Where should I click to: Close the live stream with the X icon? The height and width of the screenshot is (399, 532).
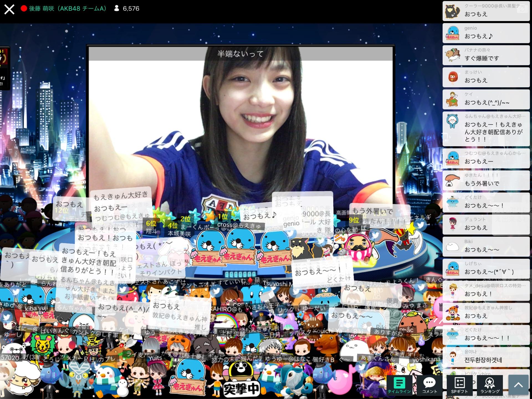9,9
